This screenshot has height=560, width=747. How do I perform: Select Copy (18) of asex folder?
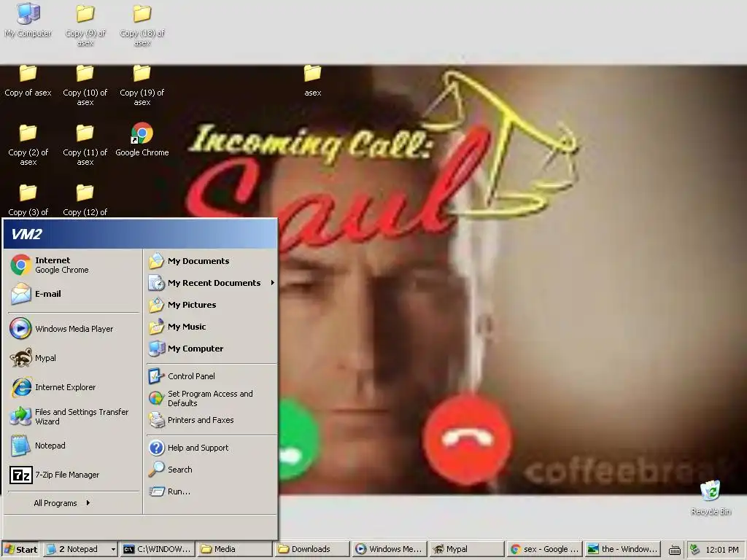coord(142,25)
